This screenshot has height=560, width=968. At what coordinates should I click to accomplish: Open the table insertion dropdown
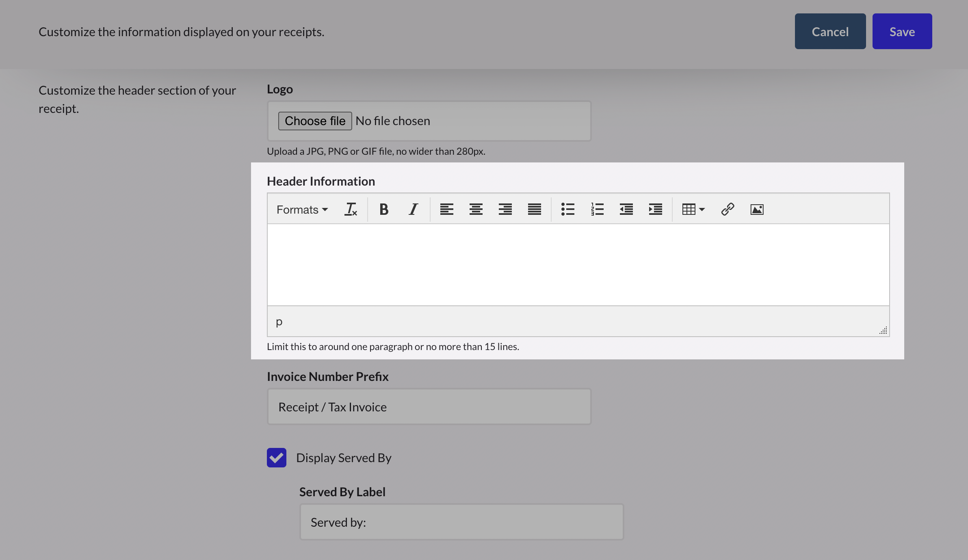click(693, 209)
